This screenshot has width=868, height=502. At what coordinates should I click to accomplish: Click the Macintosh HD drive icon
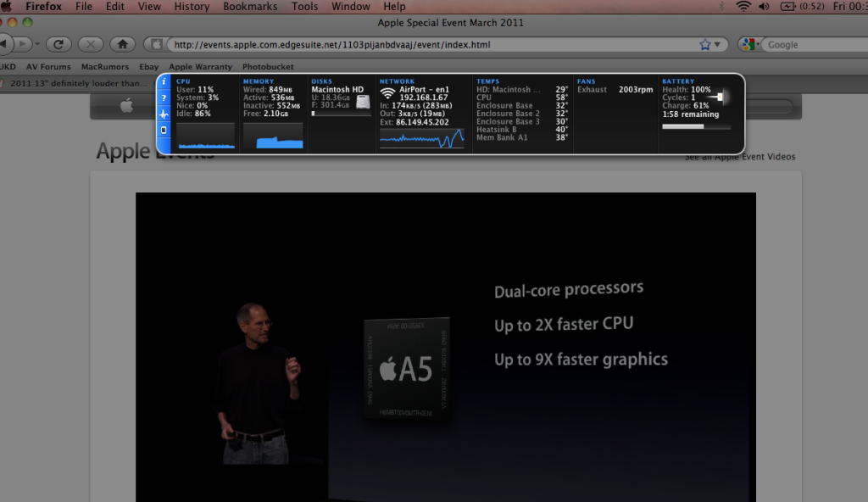[363, 102]
